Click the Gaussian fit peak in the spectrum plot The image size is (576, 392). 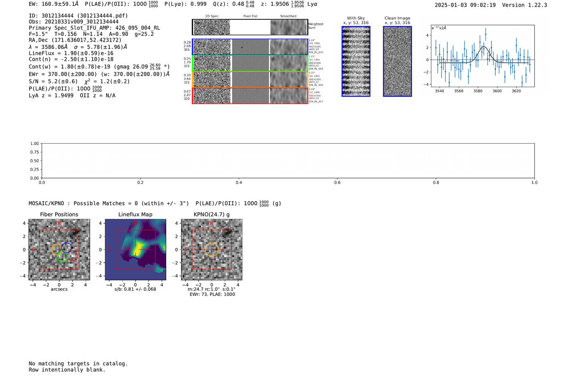click(x=484, y=46)
